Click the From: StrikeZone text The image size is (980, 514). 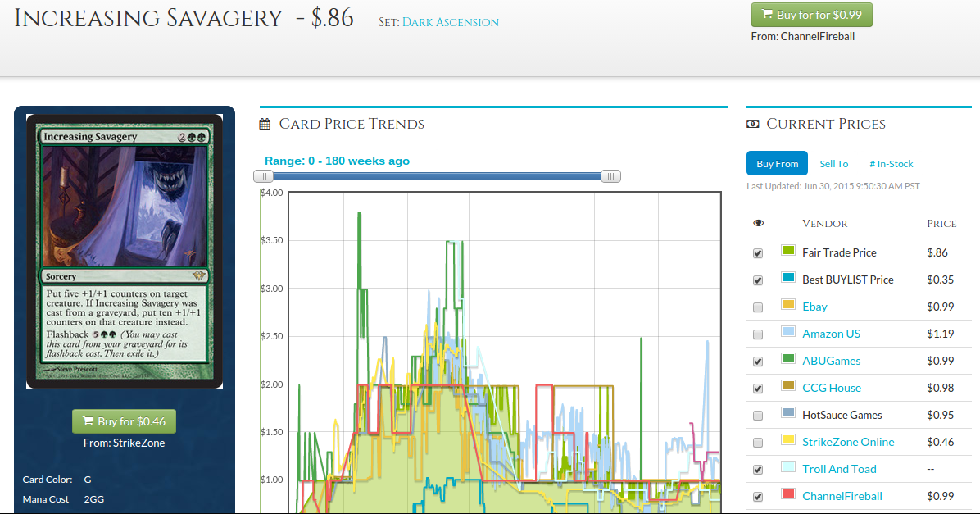tap(124, 443)
